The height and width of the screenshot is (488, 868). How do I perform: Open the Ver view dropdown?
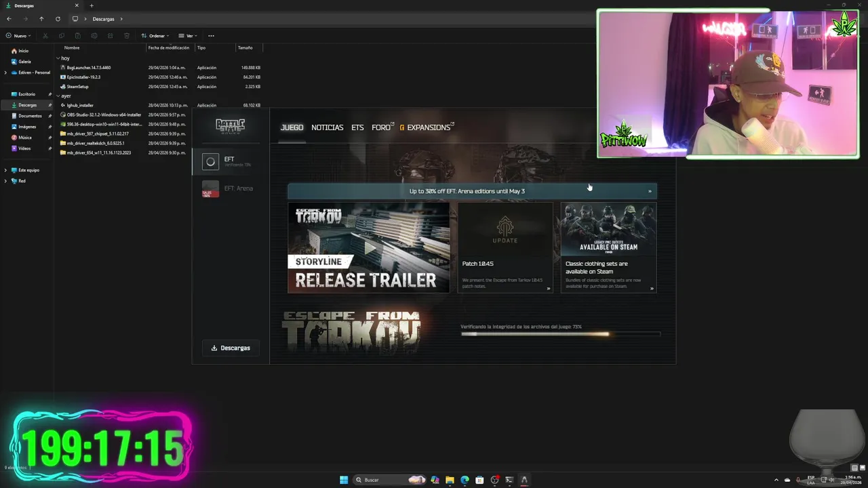[189, 36]
